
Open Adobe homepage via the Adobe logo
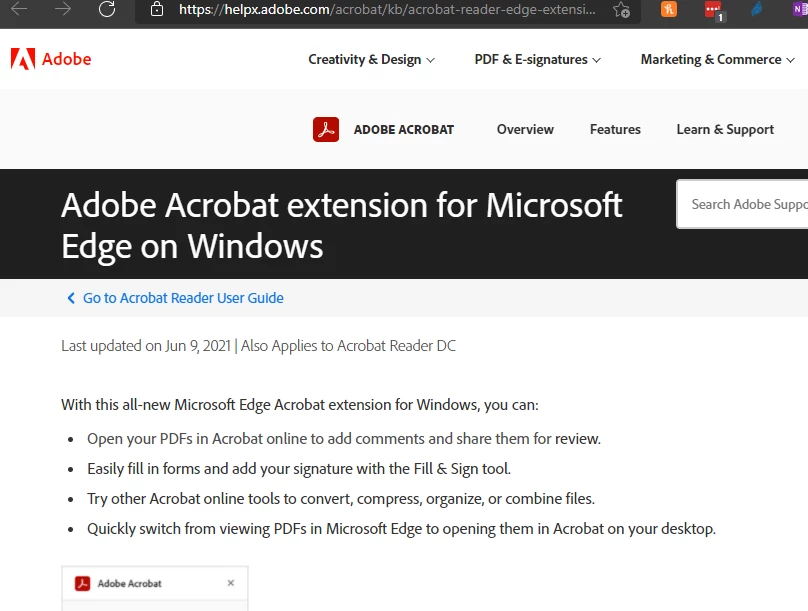pyautogui.click(x=51, y=59)
